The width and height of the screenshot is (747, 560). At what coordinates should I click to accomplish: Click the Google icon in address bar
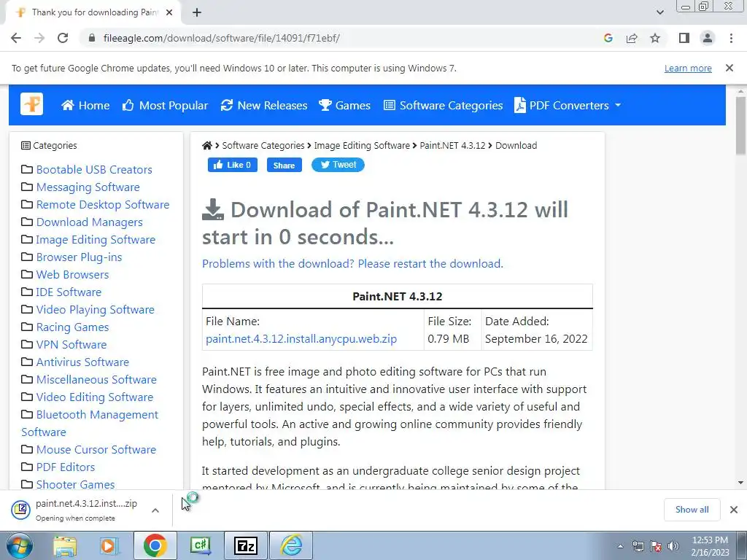click(x=608, y=38)
